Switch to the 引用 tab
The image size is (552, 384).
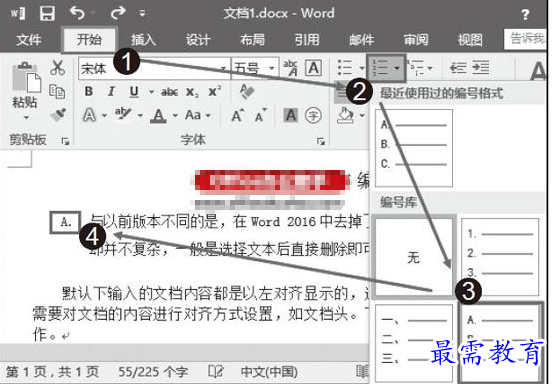pyautogui.click(x=307, y=39)
